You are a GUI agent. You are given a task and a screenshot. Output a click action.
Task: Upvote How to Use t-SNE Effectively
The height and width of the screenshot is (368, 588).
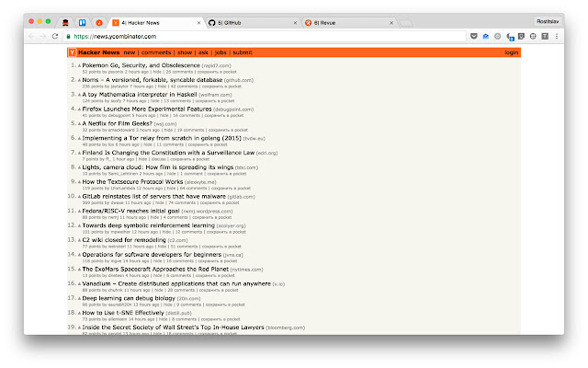(x=80, y=313)
